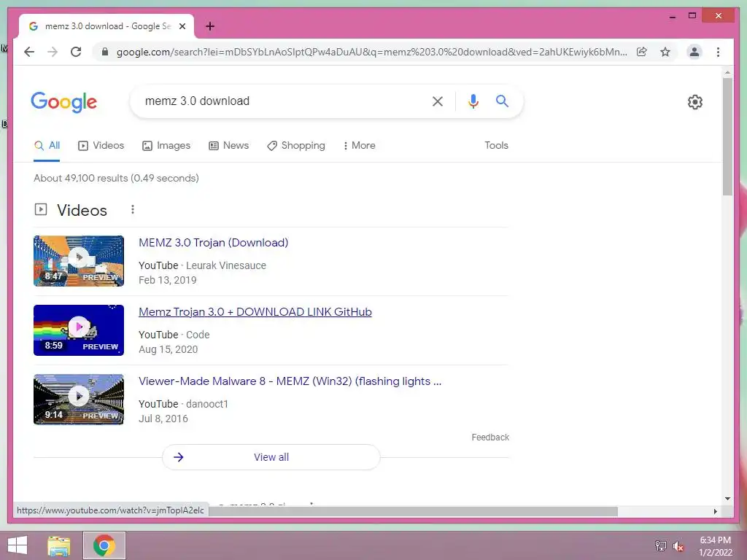The height and width of the screenshot is (560, 747).
Task: Click in the search query field
Action: 281,101
